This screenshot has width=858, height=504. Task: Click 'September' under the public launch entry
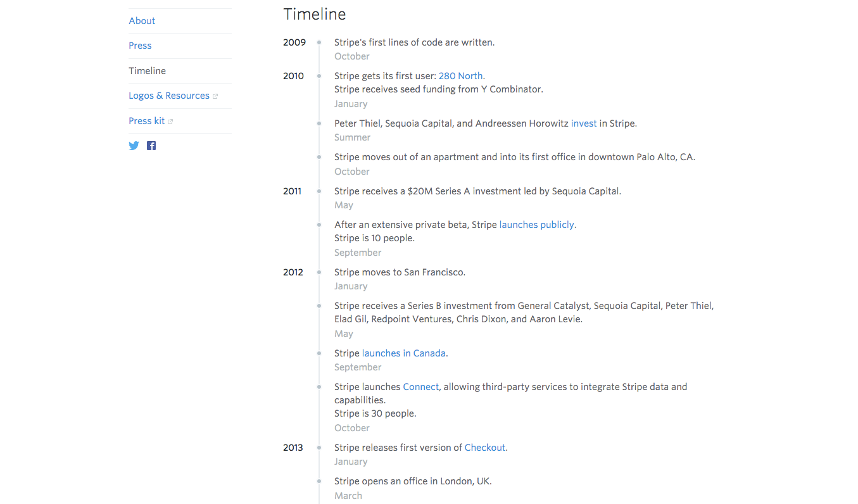point(358,253)
